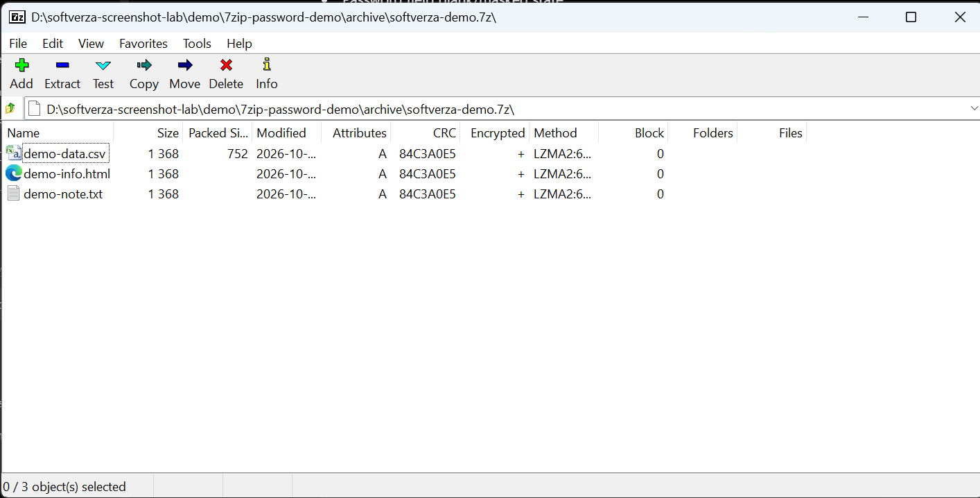The width and height of the screenshot is (980, 498).
Task: Click the red Delete toolbar icon
Action: pos(226,65)
